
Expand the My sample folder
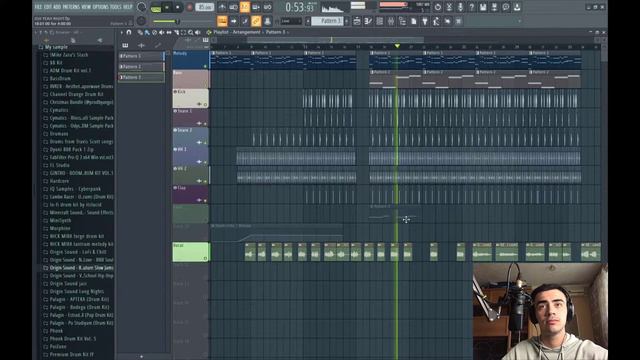[57, 47]
